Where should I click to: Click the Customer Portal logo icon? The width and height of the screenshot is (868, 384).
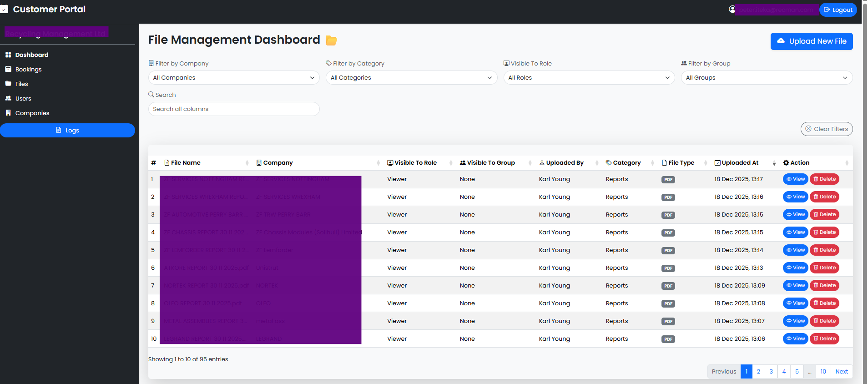(4, 9)
